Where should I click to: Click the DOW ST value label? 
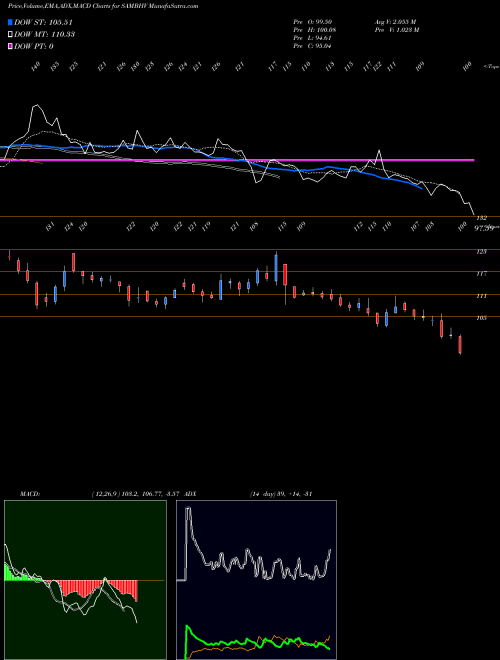(44, 22)
